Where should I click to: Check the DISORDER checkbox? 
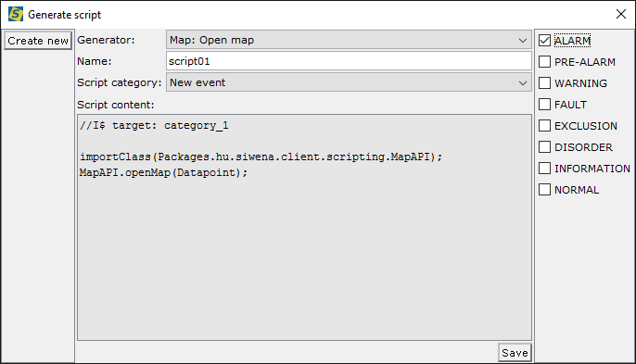(544, 147)
